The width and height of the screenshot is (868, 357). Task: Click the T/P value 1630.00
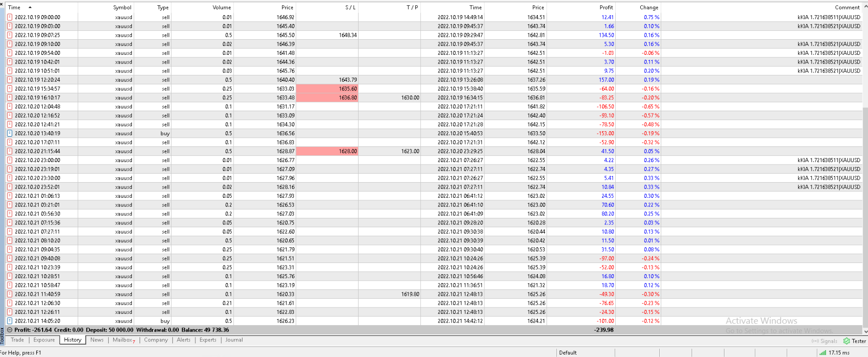pos(410,97)
